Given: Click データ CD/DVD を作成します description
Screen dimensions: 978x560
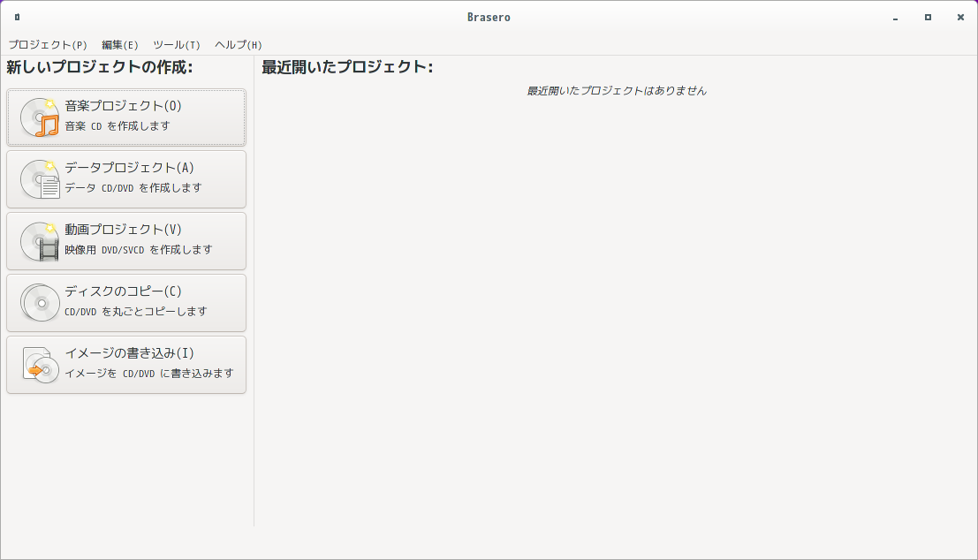Looking at the screenshot, I should [x=133, y=188].
